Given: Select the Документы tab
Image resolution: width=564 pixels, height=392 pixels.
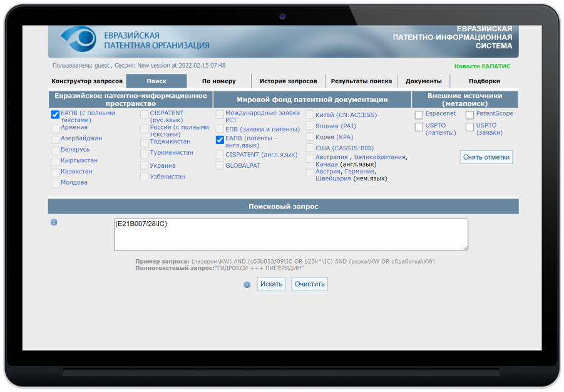Looking at the screenshot, I should coord(423,81).
